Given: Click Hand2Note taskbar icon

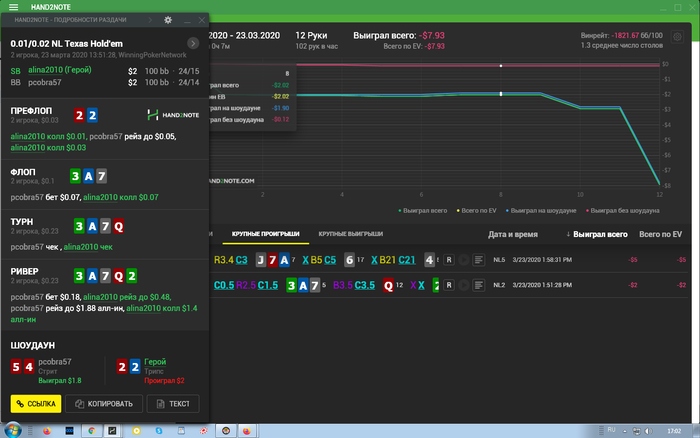Looking at the screenshot, I should pos(112,431).
